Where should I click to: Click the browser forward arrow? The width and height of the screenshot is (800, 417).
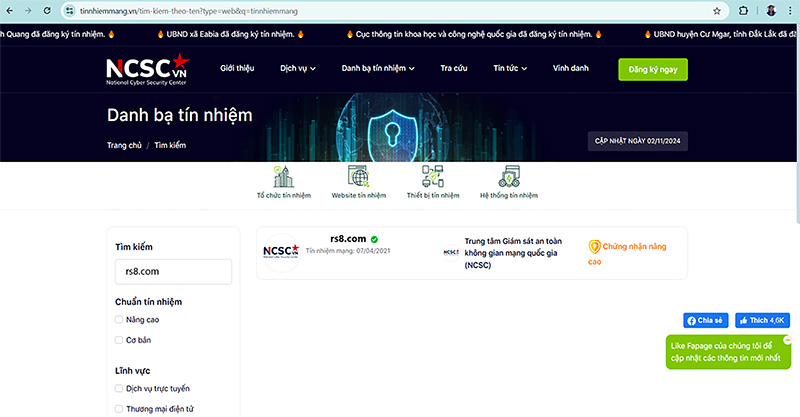pyautogui.click(x=28, y=11)
